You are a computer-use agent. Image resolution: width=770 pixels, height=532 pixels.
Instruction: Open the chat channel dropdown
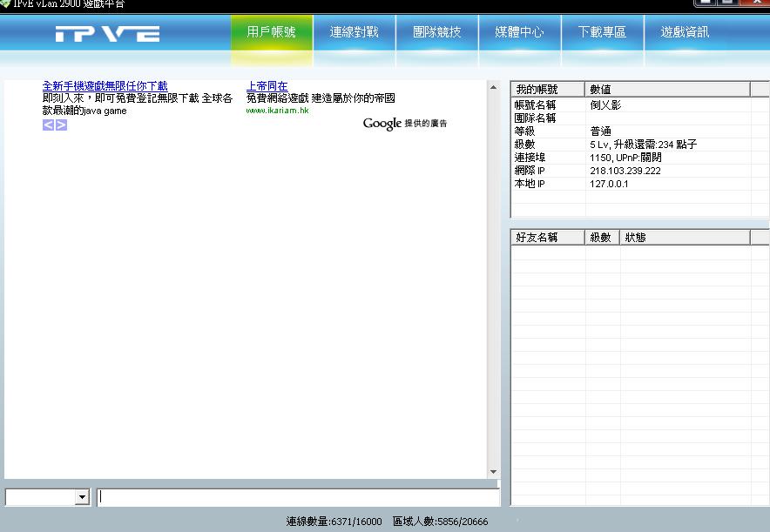coord(82,498)
